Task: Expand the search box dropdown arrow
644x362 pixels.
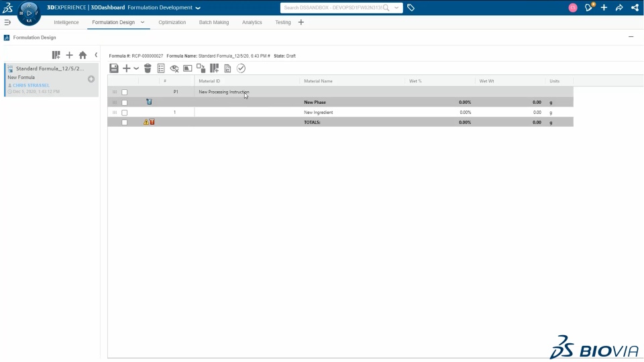Action: (x=396, y=7)
